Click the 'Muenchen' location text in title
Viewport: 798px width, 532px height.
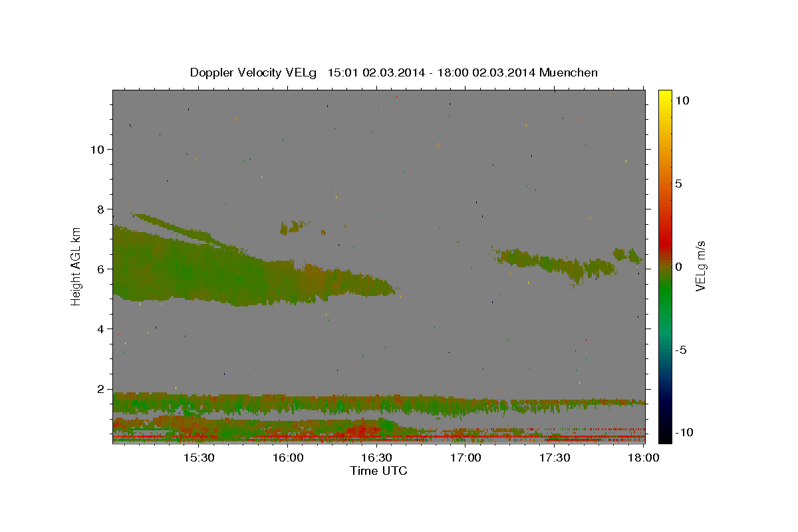569,72
